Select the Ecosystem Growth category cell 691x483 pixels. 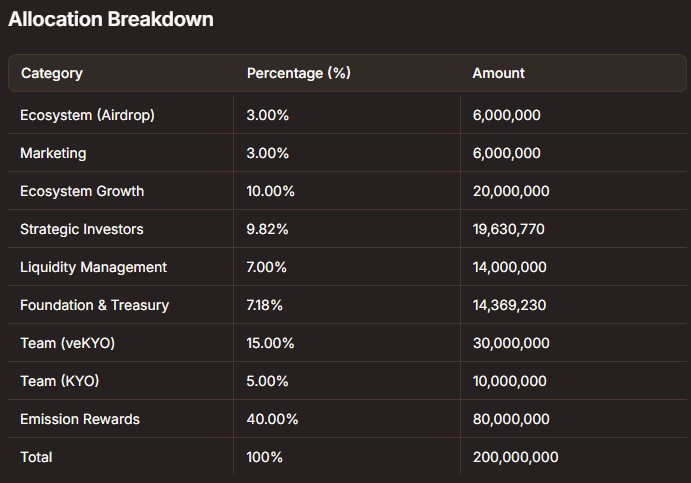(82, 191)
